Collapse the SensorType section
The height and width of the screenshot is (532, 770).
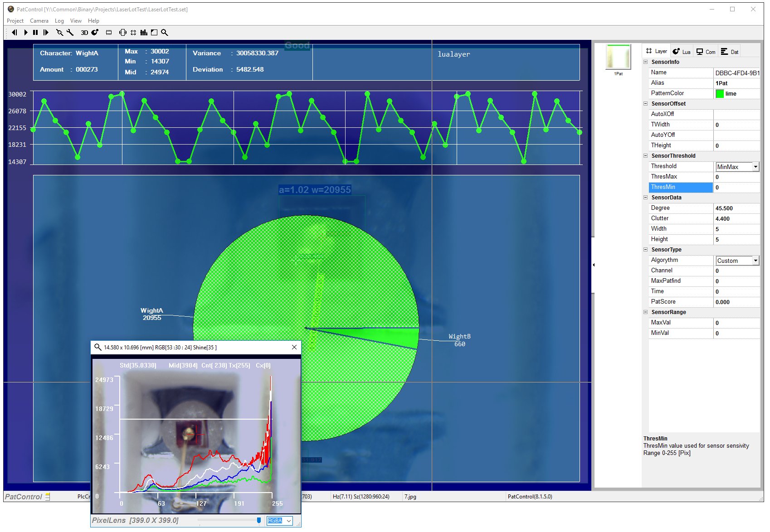646,250
